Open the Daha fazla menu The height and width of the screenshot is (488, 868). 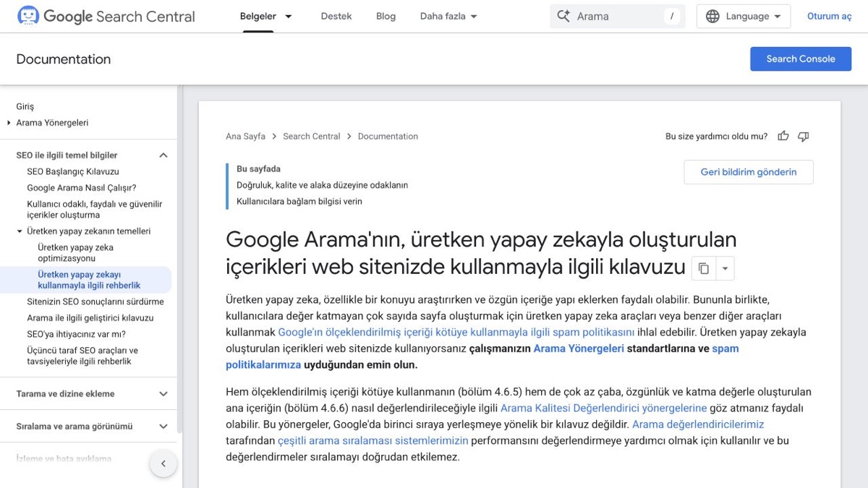click(x=448, y=16)
